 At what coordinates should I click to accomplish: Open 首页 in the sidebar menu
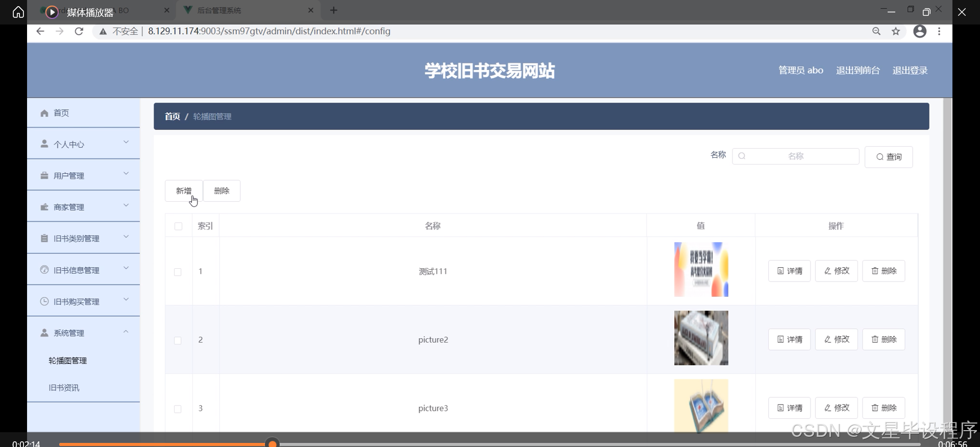[83, 113]
